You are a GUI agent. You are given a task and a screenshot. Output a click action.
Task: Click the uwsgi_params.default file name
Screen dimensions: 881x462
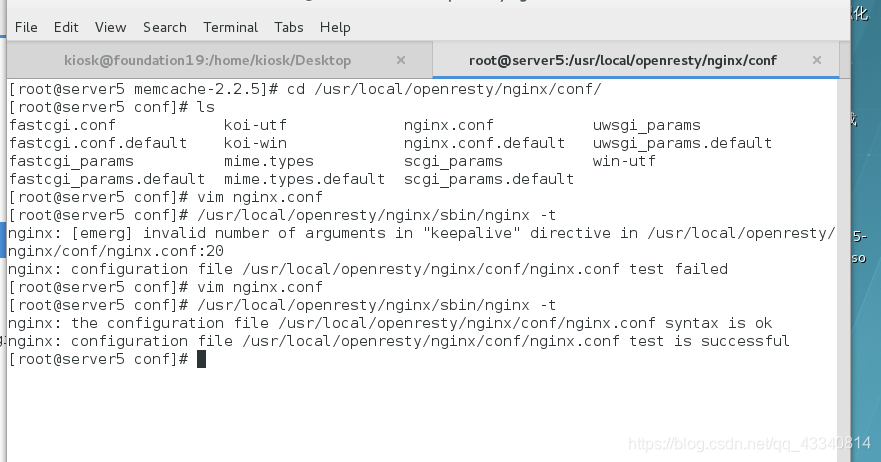click(682, 143)
